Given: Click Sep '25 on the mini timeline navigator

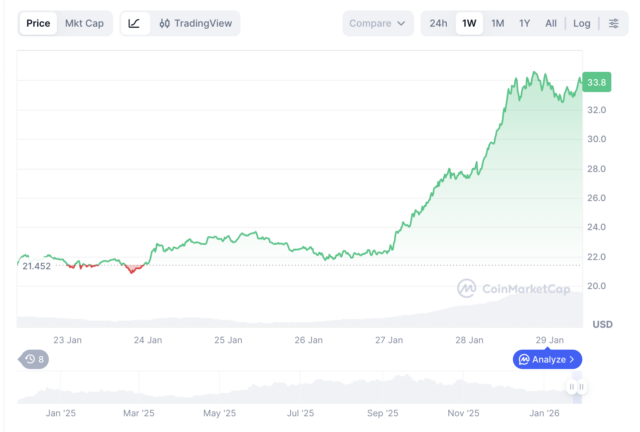Looking at the screenshot, I should 382,412.
